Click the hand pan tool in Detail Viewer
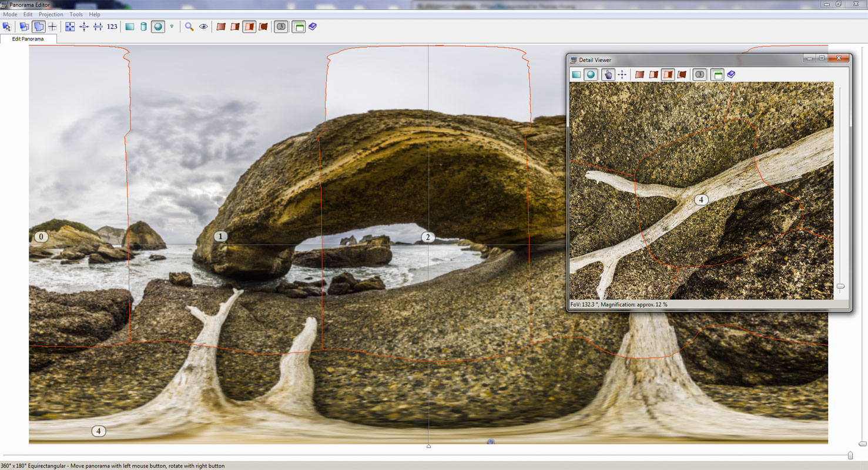The width and height of the screenshot is (868, 470). click(608, 75)
